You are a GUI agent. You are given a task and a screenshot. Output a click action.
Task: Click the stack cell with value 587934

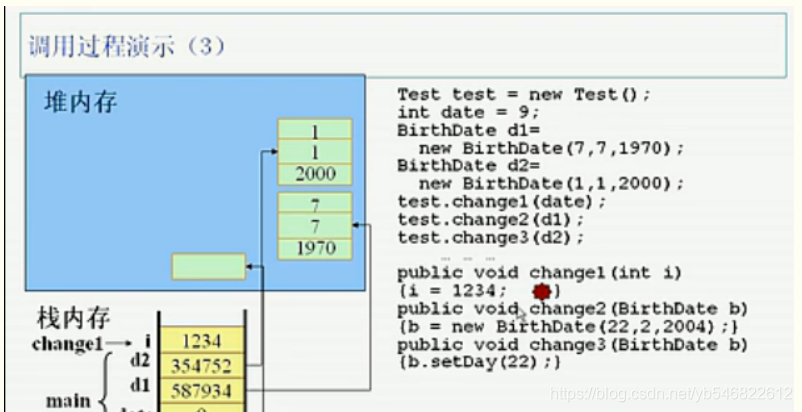tap(203, 391)
